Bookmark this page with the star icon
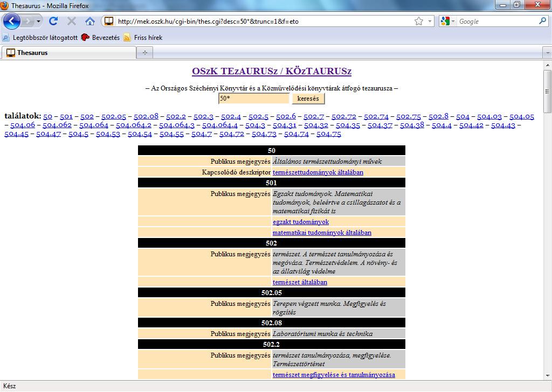 coord(418,22)
